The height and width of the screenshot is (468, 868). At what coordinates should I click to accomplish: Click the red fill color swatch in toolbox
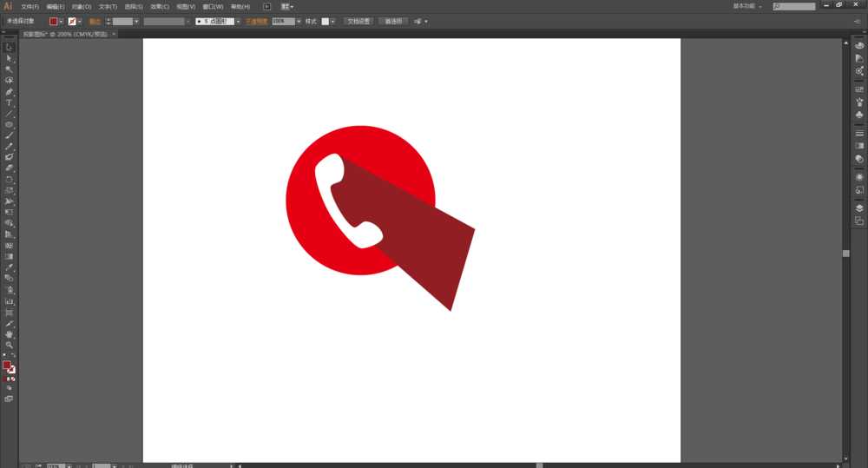(7, 366)
